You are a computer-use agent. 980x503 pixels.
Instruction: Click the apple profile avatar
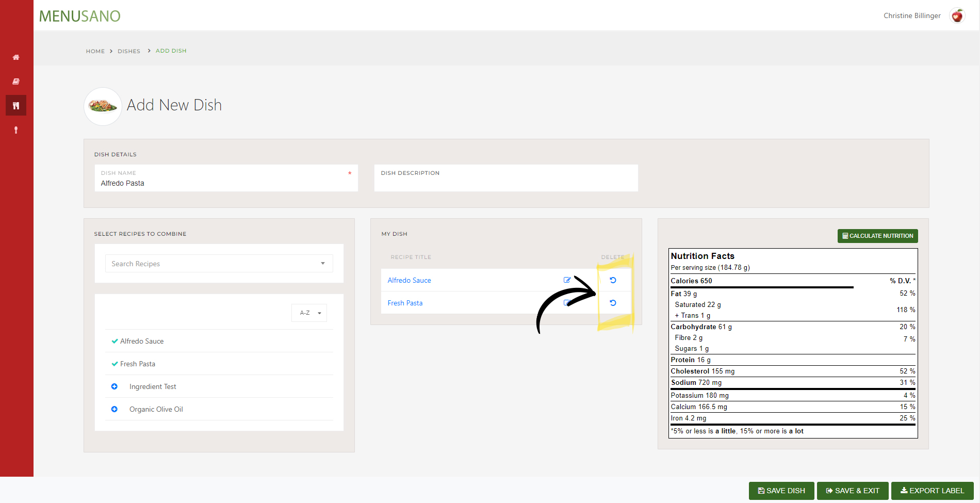pyautogui.click(x=957, y=16)
